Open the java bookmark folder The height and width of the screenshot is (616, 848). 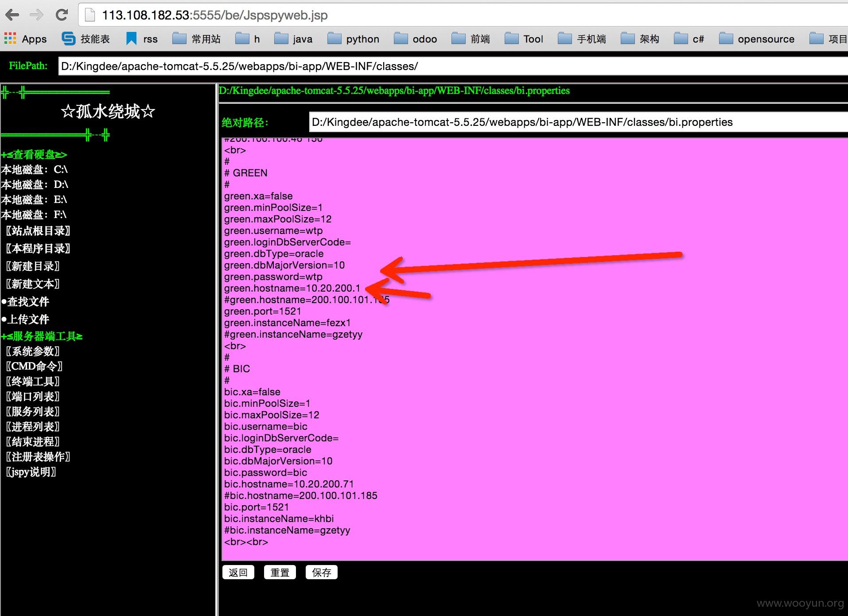coord(293,39)
